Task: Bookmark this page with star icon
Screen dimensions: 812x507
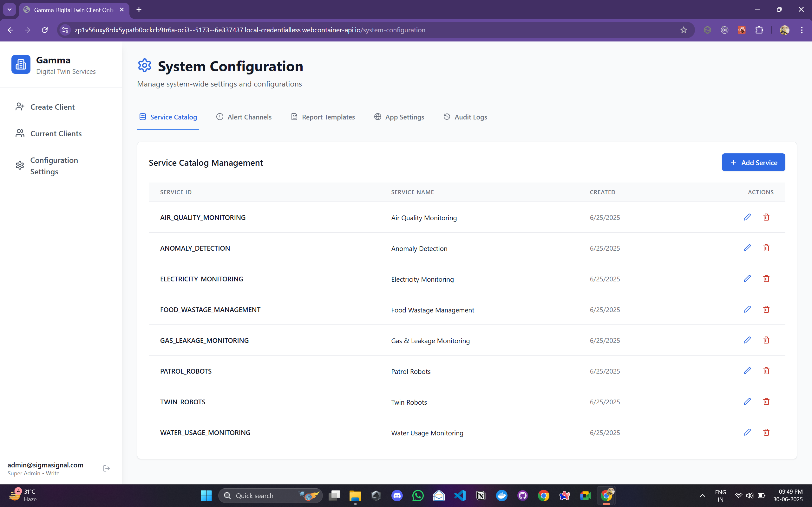Action: click(x=684, y=30)
